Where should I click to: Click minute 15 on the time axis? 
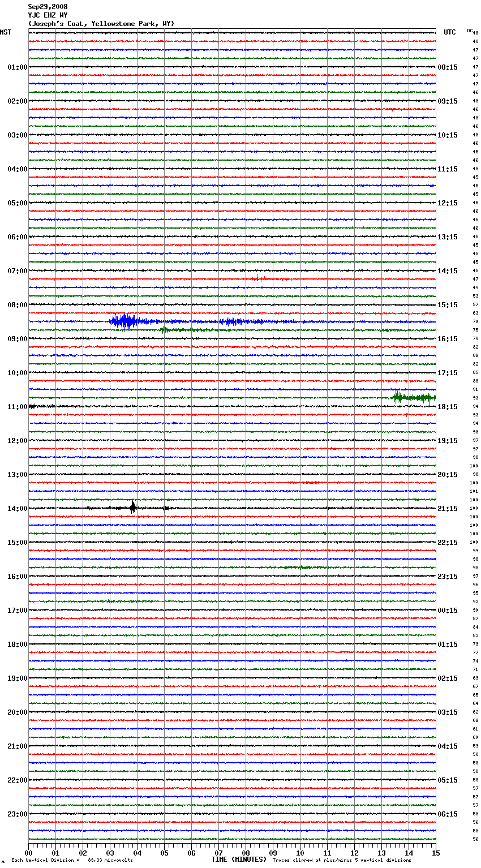click(436, 853)
